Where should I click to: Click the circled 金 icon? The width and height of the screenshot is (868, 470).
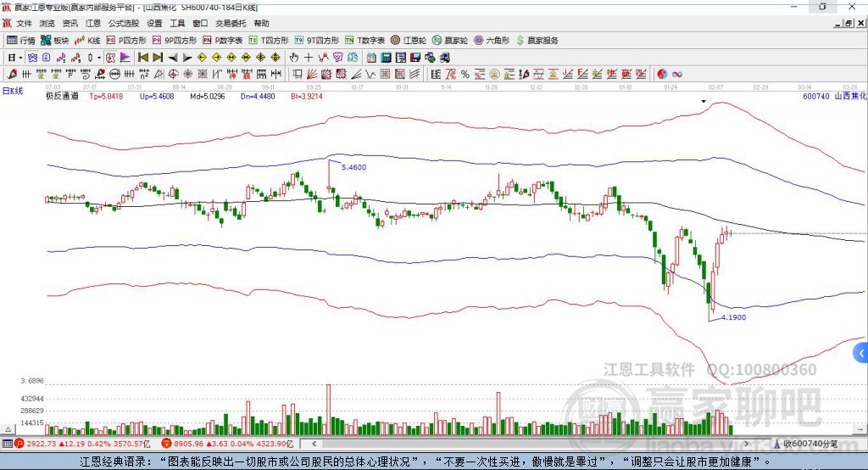494,74
